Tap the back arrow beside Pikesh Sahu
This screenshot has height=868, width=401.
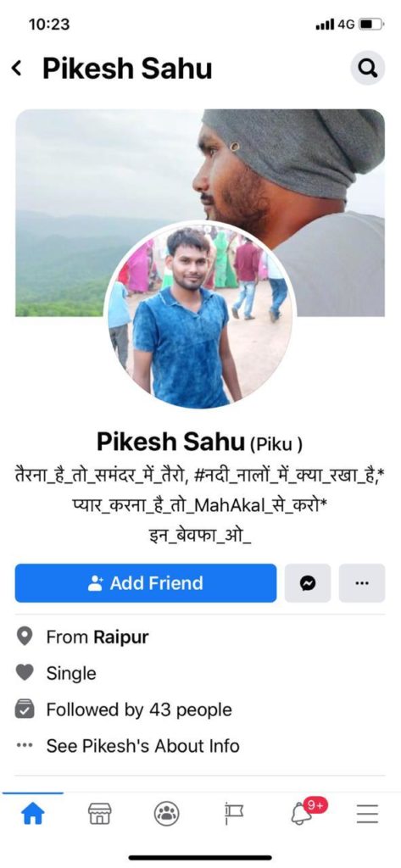click(x=17, y=69)
